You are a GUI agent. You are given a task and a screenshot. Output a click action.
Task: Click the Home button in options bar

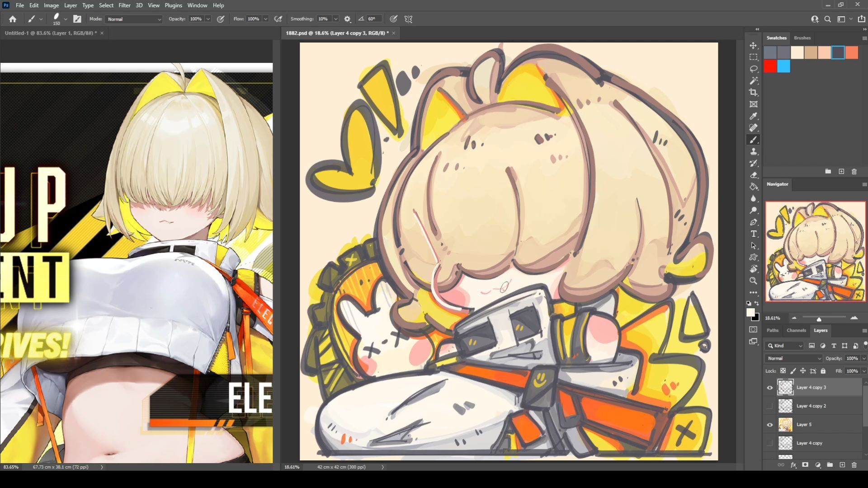click(13, 19)
